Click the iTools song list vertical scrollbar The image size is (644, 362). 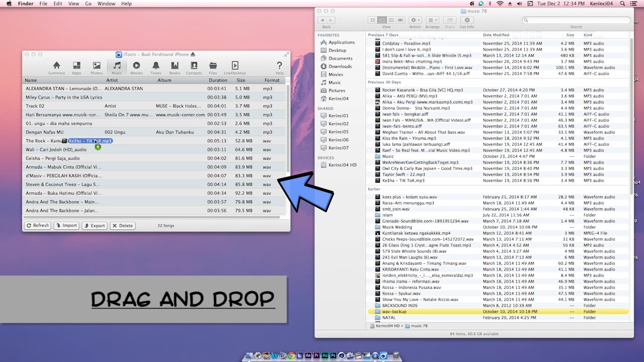288,128
